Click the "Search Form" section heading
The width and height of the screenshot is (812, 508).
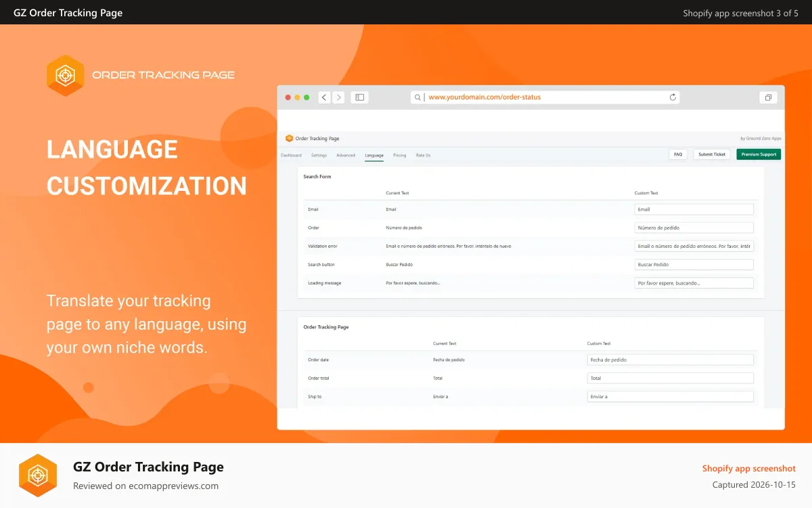tap(317, 177)
